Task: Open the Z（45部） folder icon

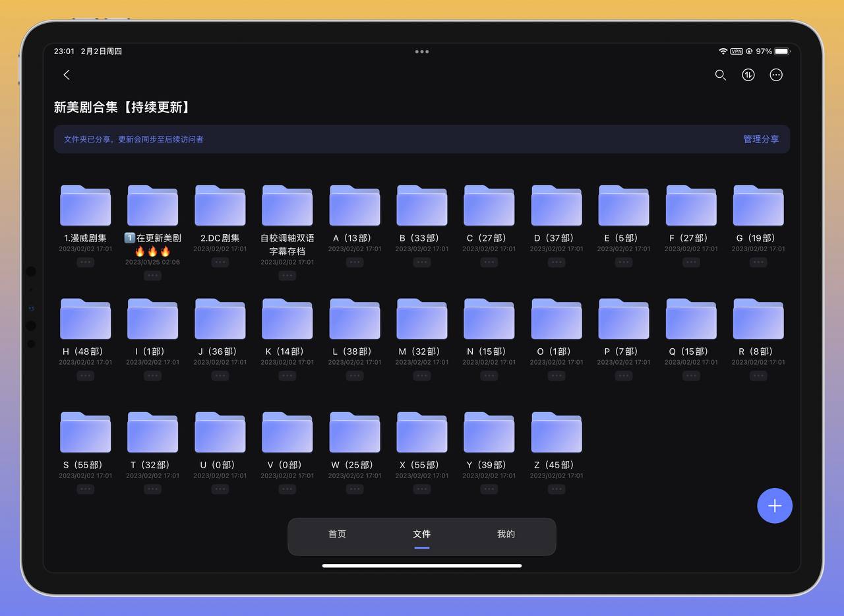Action: [x=557, y=432]
